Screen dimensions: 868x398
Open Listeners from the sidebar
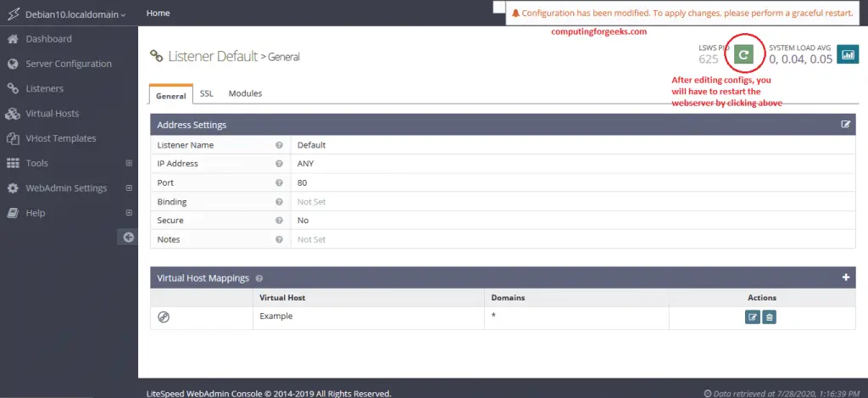44,89
